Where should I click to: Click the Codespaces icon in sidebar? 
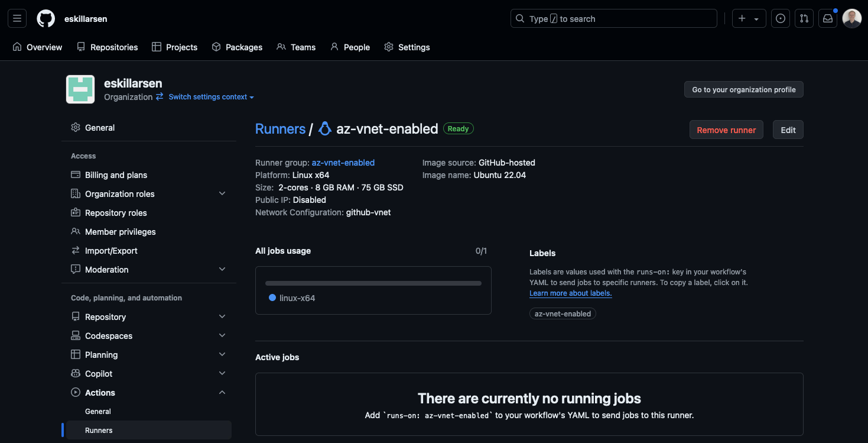point(76,335)
